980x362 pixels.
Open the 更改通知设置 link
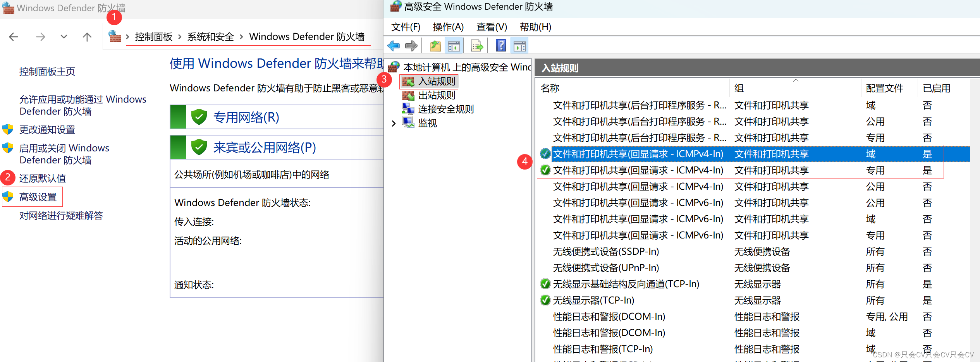[47, 129]
